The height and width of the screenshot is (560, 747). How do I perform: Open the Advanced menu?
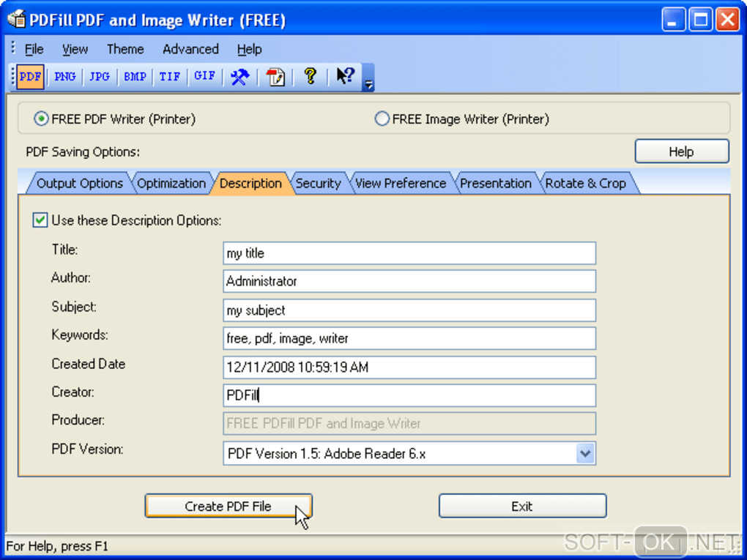point(190,49)
